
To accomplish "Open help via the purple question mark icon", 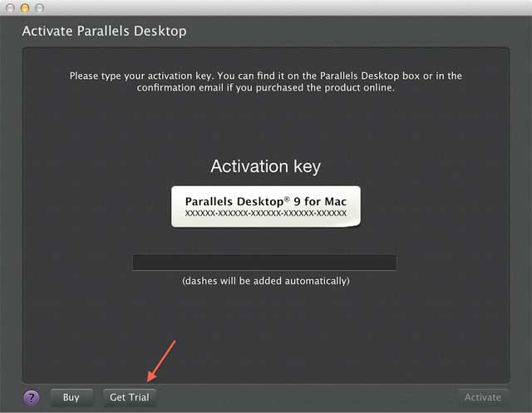I will (32, 397).
